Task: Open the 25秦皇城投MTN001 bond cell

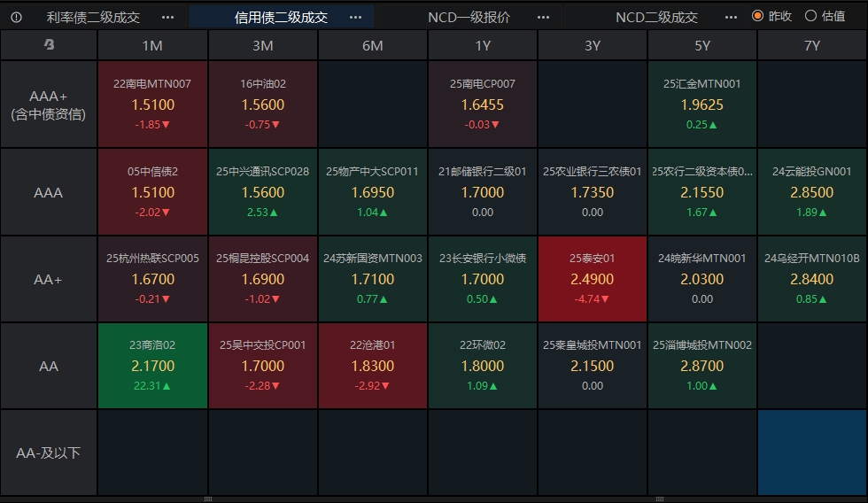Action: (593, 366)
